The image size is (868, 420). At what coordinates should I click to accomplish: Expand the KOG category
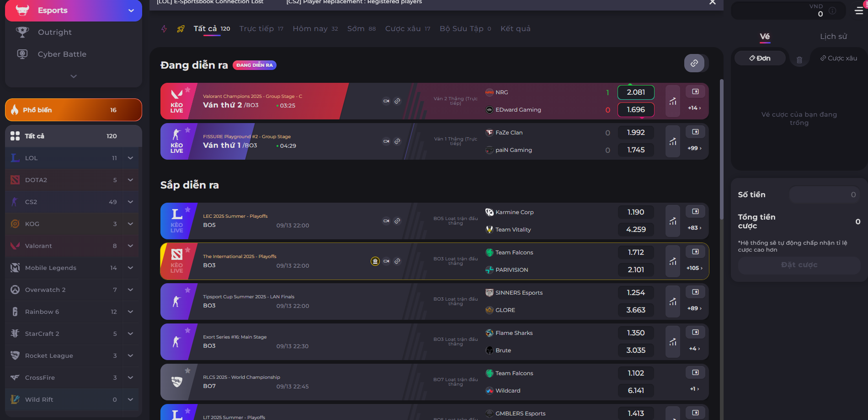(130, 224)
